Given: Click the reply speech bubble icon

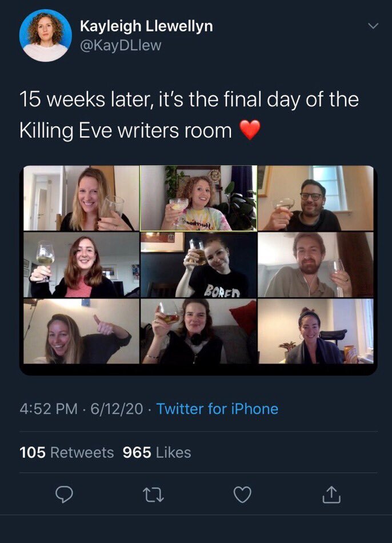Looking at the screenshot, I should pos(65,495).
